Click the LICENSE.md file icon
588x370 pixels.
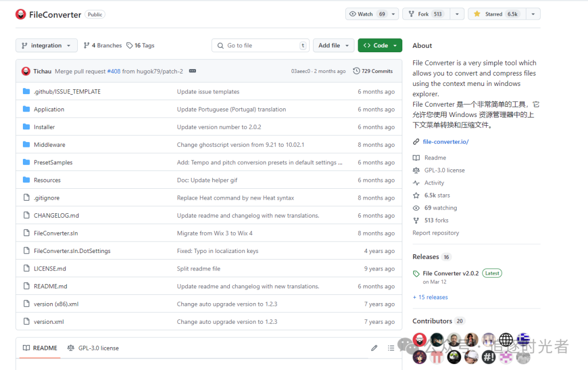coord(26,268)
